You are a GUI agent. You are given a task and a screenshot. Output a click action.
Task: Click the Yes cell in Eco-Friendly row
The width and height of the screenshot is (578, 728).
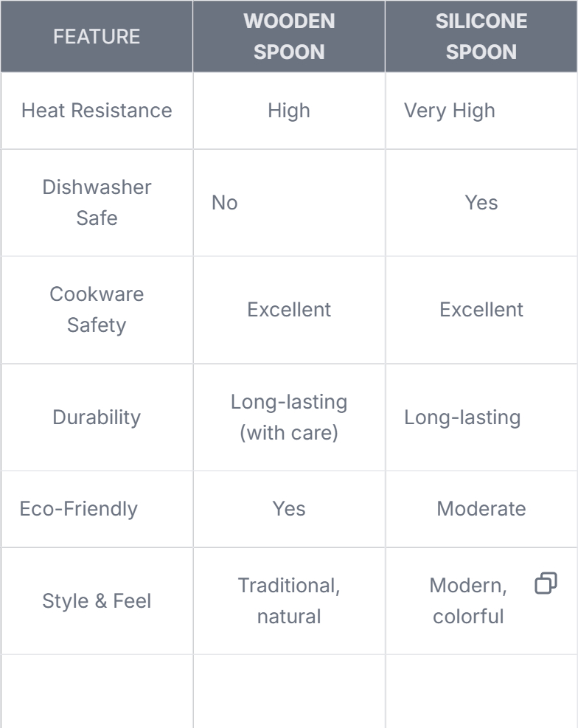(289, 509)
